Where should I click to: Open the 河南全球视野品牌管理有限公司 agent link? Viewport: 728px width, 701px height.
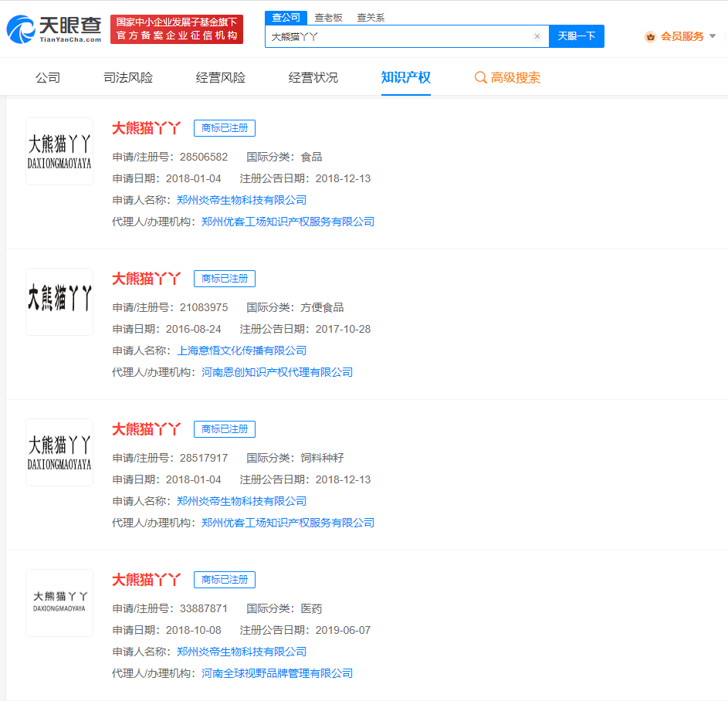click(x=277, y=673)
